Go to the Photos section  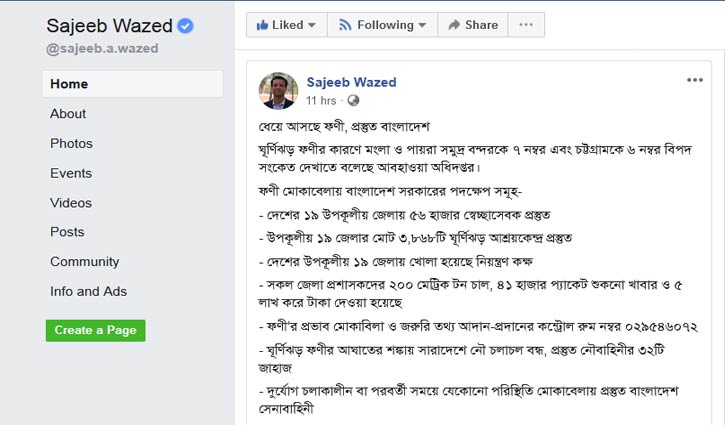(x=71, y=144)
